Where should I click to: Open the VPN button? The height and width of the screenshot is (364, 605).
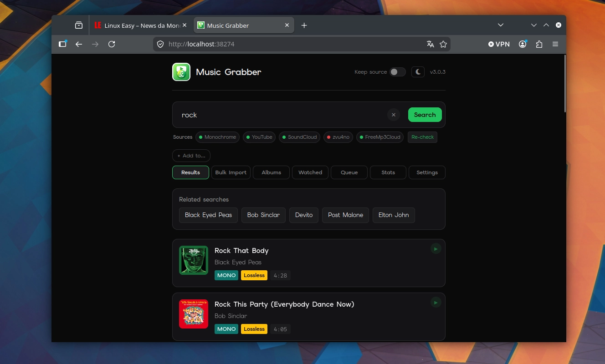499,44
